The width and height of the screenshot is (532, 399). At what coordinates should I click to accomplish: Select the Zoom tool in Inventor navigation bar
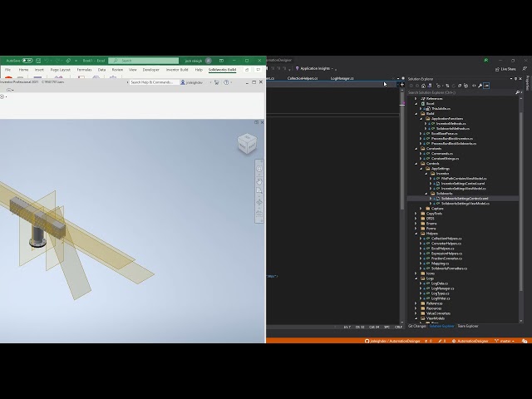pyautogui.click(x=259, y=191)
